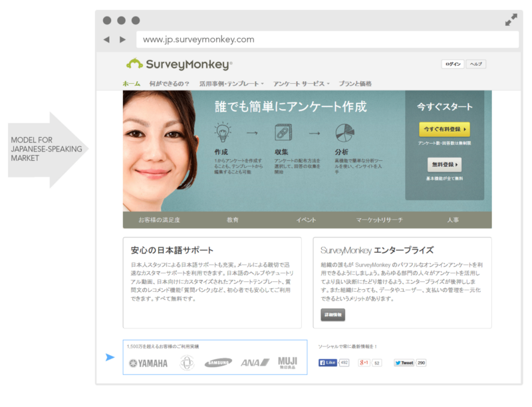Click the ログイン button
Image resolution: width=532 pixels, height=407 pixels.
click(x=453, y=64)
